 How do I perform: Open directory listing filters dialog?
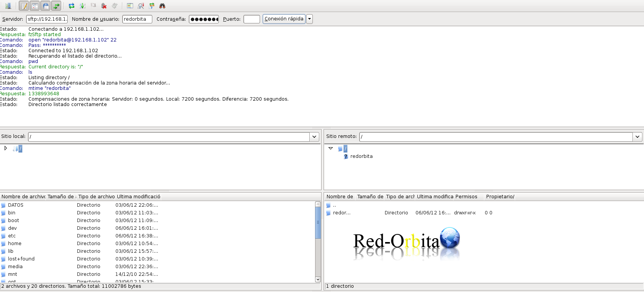(x=130, y=6)
